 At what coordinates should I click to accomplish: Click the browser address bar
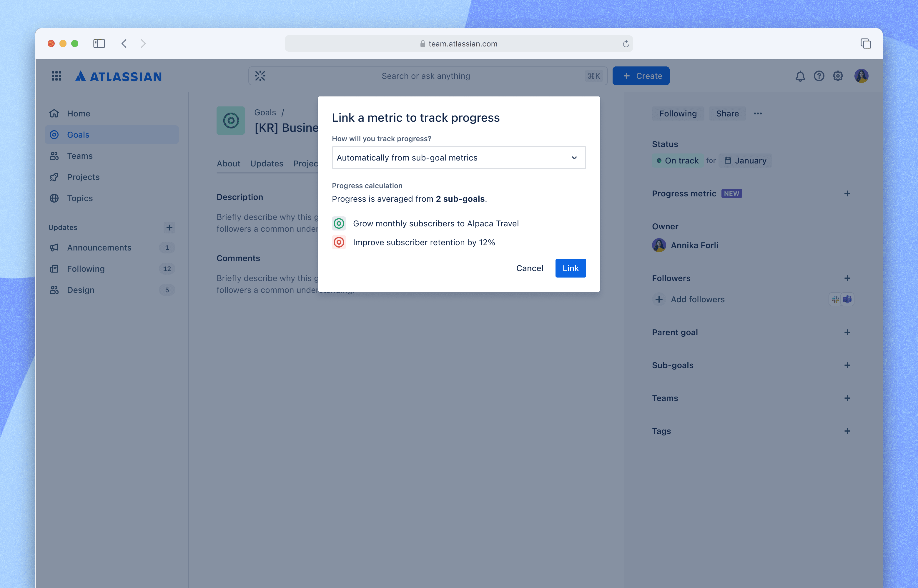coord(458,44)
